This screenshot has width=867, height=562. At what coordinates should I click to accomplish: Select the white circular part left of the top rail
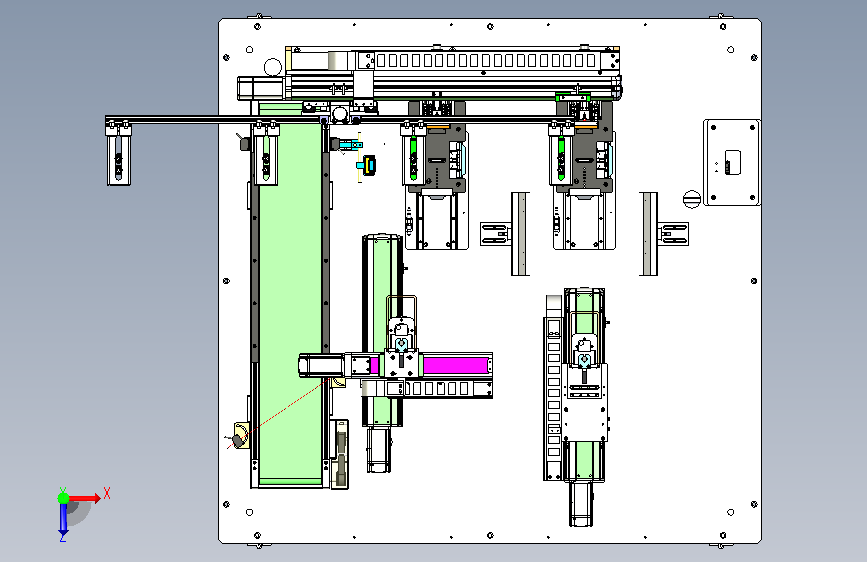coord(273,67)
